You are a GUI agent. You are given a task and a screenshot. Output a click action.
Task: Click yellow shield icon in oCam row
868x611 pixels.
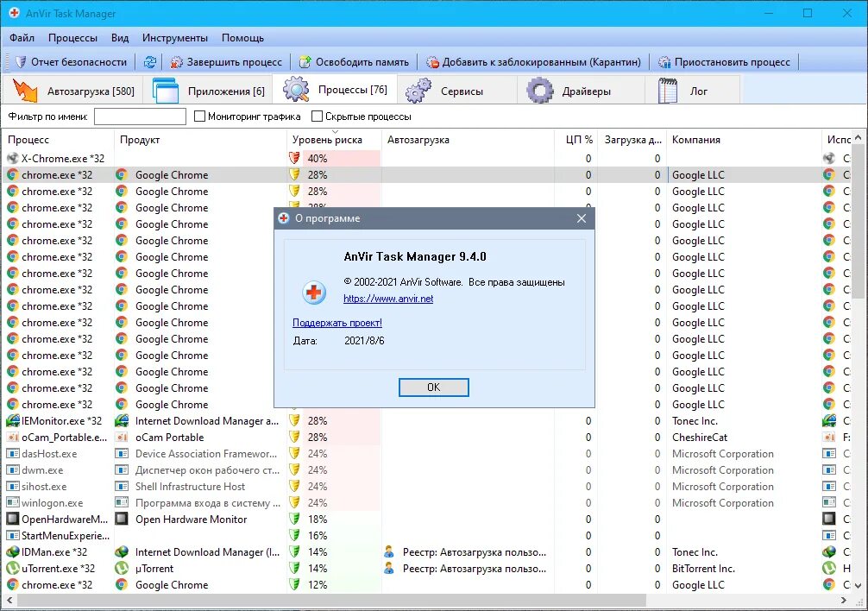click(295, 438)
